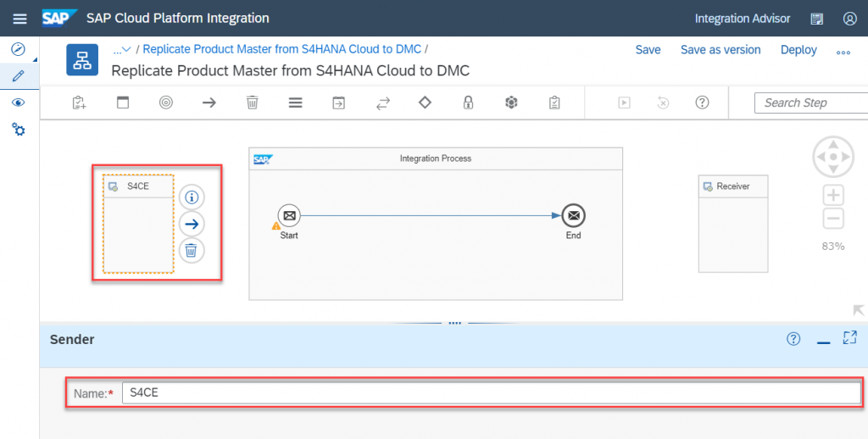Expand the Discover sidebar submenu triangle

tap(36, 60)
